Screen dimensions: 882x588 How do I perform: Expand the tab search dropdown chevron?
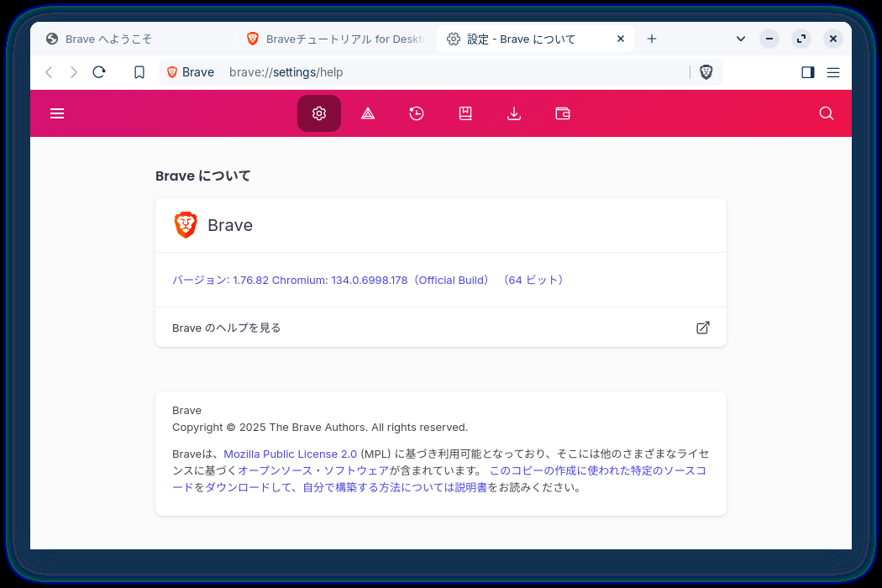[x=741, y=39]
